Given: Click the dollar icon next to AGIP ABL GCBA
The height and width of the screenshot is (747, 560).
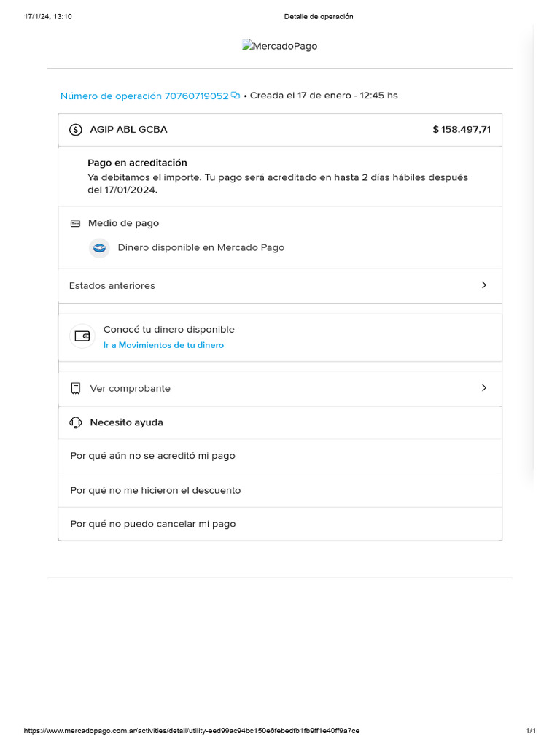Looking at the screenshot, I should tap(75, 130).
